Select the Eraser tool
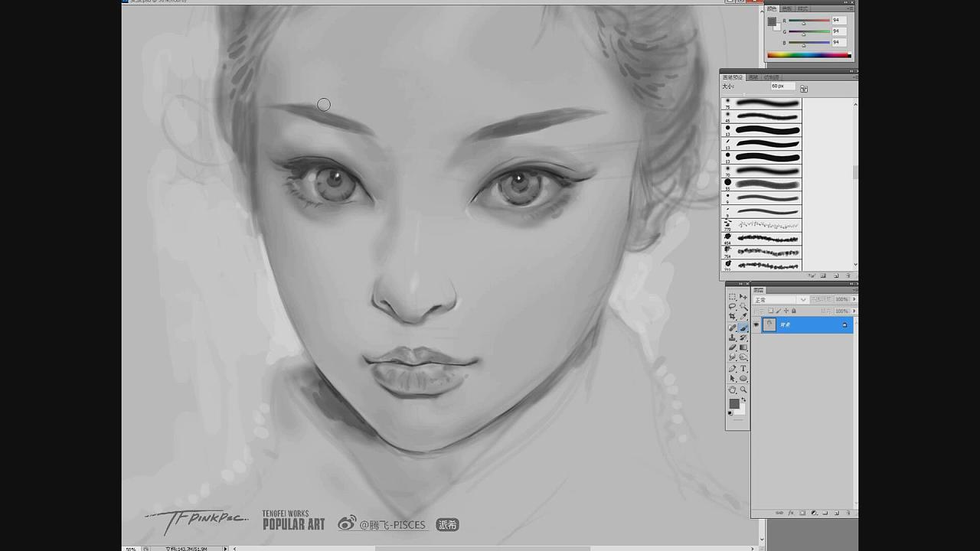Screen dimensions: 980x551 coord(733,347)
